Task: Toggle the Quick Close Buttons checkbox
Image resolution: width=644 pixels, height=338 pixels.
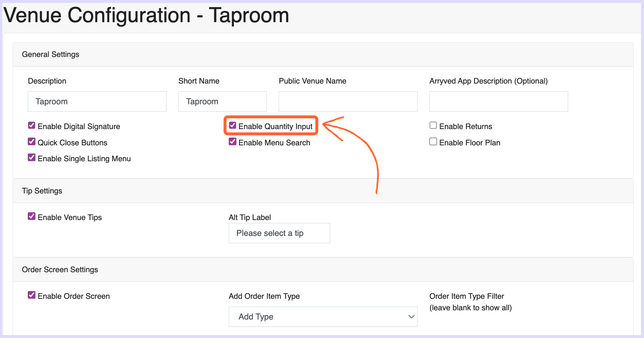Action: point(32,142)
